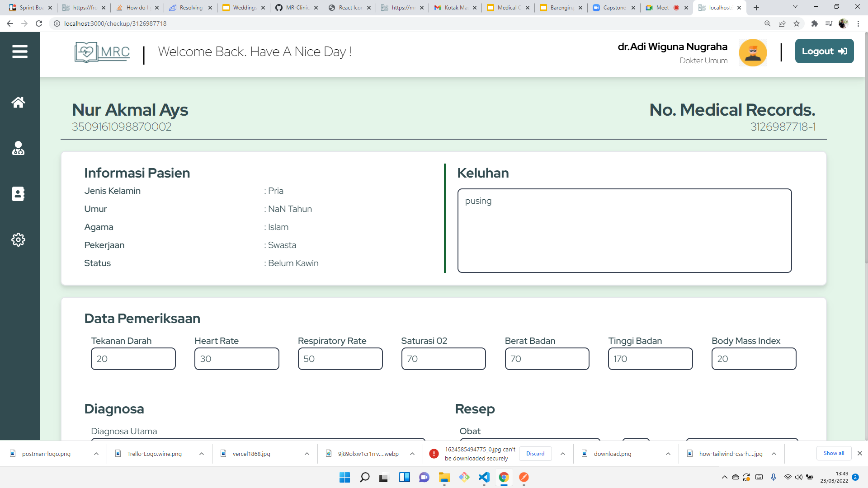The width and height of the screenshot is (868, 488).
Task: Click Show all downloads
Action: click(x=834, y=453)
